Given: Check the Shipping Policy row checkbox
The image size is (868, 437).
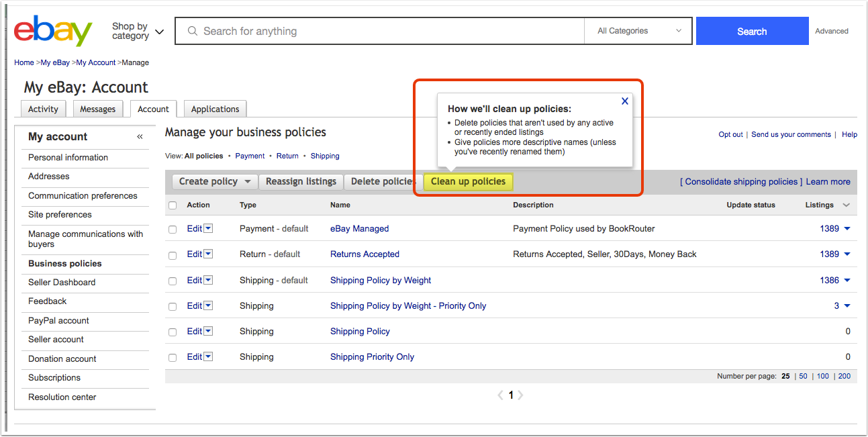Looking at the screenshot, I should 173,332.
